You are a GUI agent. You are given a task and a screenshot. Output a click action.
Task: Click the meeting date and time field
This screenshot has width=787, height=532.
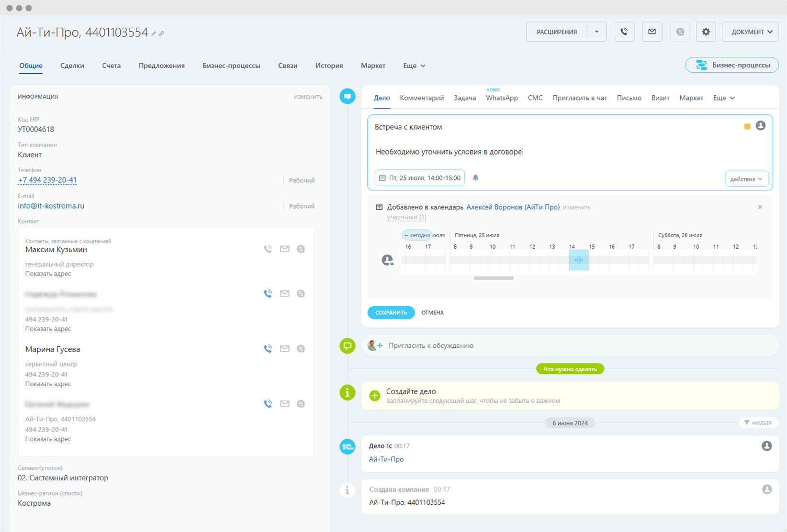(x=420, y=178)
